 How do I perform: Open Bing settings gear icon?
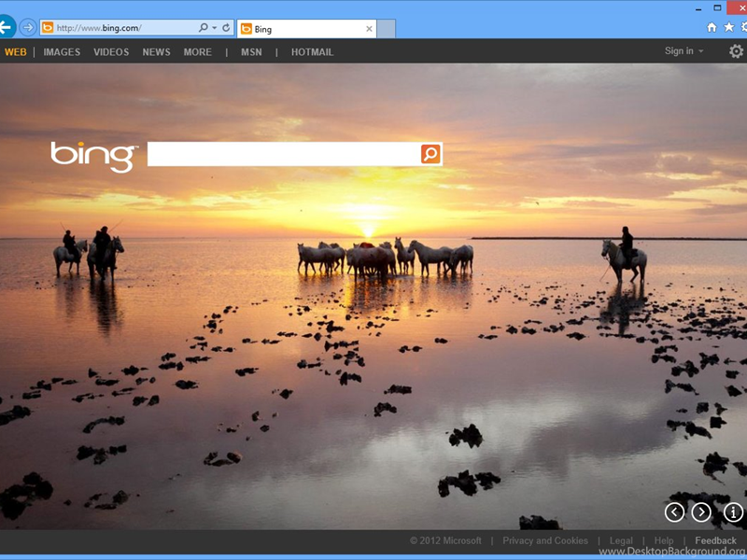pyautogui.click(x=736, y=51)
